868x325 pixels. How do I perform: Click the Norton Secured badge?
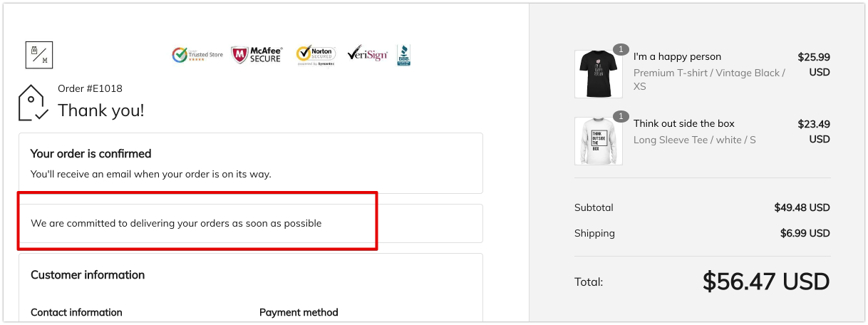coord(316,55)
